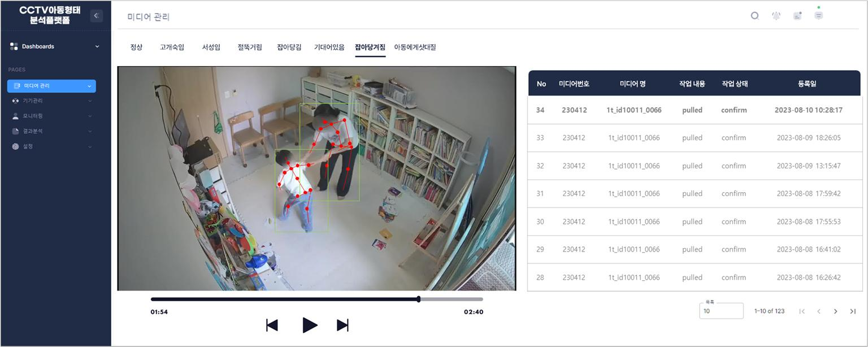The height and width of the screenshot is (347, 868).
Task: Switch to the 정상 tab
Action: pos(136,47)
